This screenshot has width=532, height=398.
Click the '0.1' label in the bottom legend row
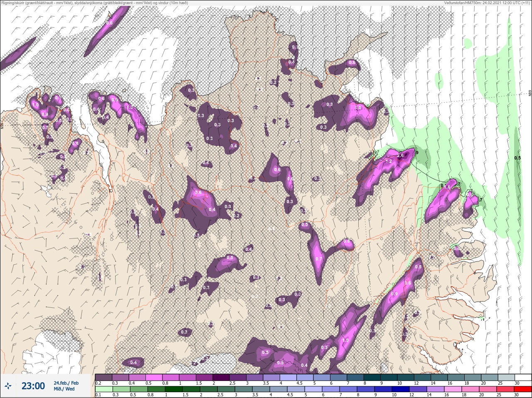tap(98, 395)
